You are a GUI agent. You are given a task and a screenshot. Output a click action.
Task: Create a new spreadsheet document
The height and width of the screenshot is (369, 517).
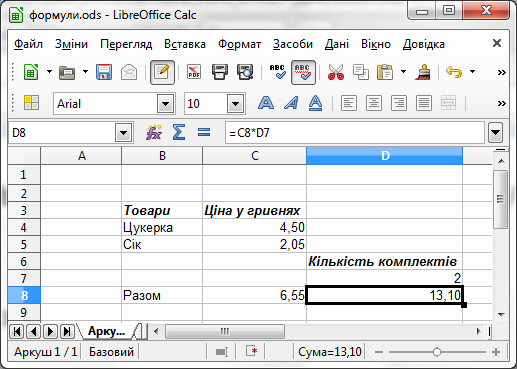[x=31, y=72]
